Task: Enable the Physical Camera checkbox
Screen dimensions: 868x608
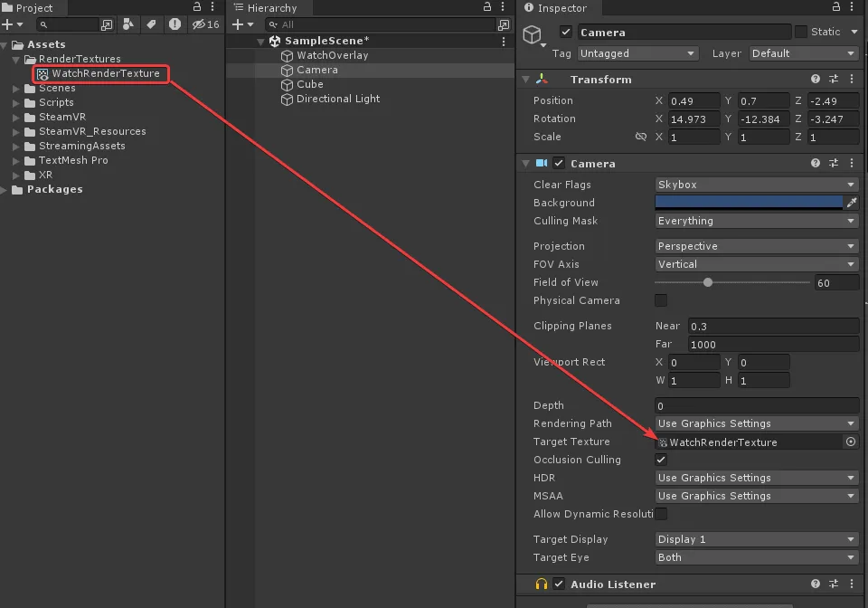Action: click(x=661, y=300)
